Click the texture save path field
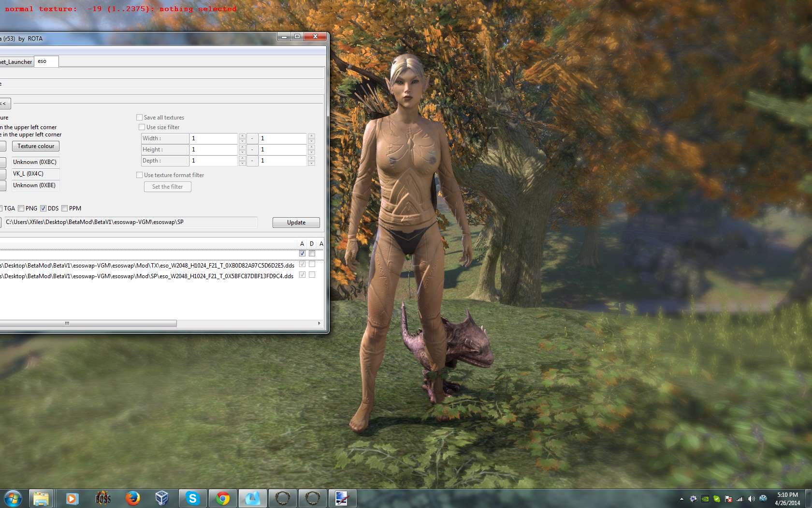This screenshot has height=508, width=812. pos(130,222)
